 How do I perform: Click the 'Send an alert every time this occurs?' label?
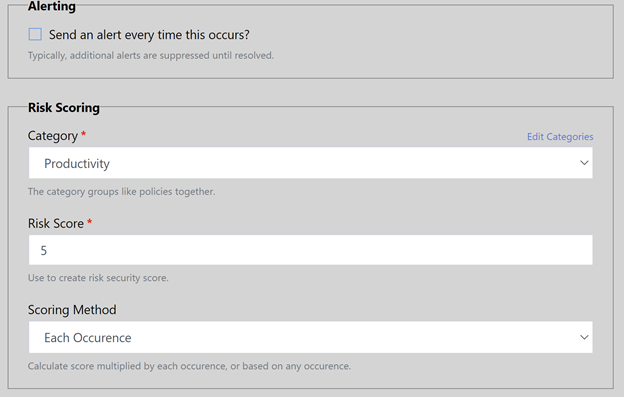coord(149,35)
